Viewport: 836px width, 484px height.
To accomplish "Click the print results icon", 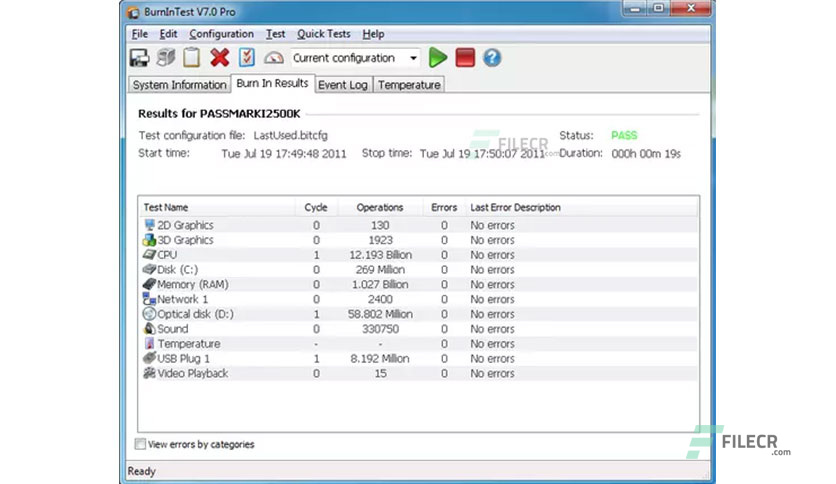I will 166,58.
